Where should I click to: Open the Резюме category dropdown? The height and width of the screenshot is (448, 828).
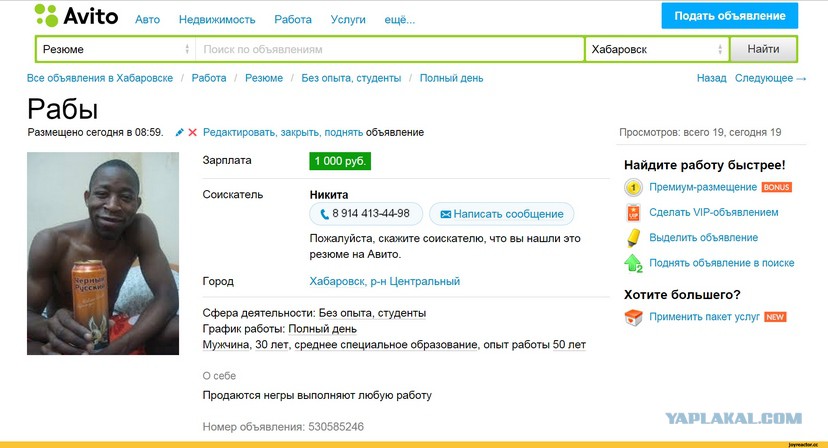116,49
